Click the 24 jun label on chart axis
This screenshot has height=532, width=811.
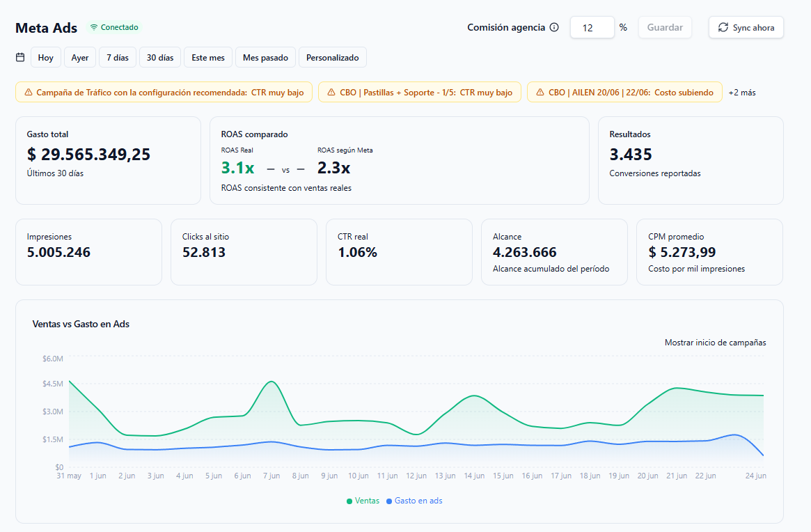click(x=756, y=476)
